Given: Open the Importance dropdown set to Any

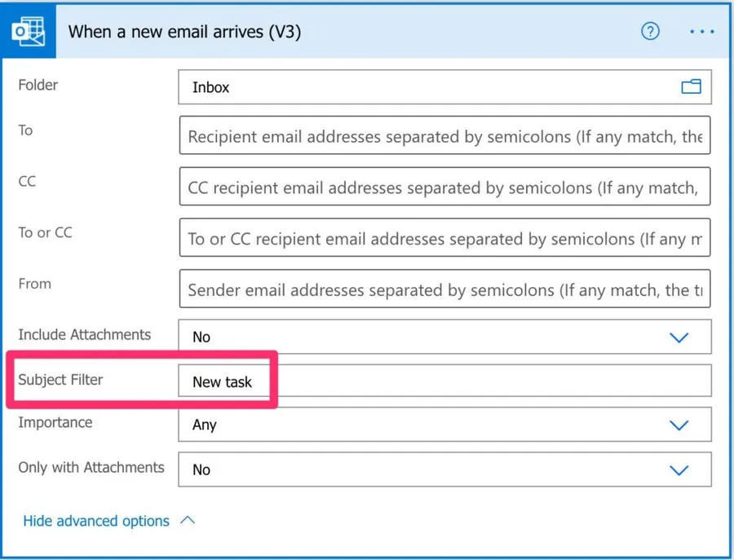Looking at the screenshot, I should coord(679,425).
